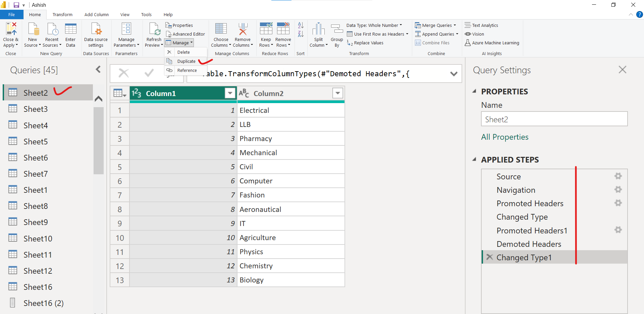Image resolution: width=644 pixels, height=314 pixels.
Task: Open the Advanced Editor
Action: (x=185, y=34)
